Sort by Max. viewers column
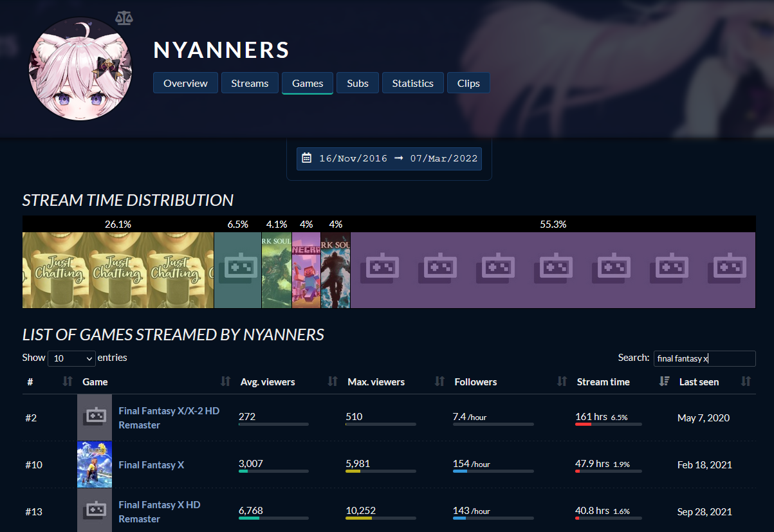This screenshot has width=774, height=532. coord(395,381)
